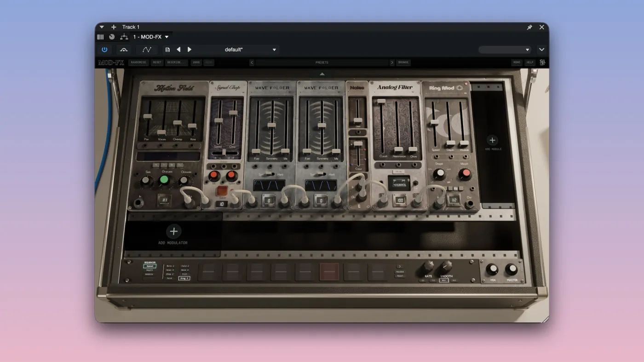
Task: Open the sidechain arc icon
Action: (124, 50)
